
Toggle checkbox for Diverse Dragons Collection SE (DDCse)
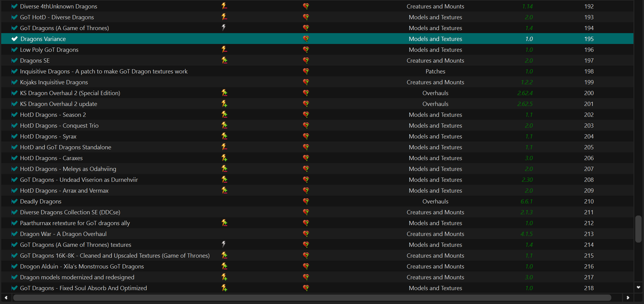tap(15, 213)
